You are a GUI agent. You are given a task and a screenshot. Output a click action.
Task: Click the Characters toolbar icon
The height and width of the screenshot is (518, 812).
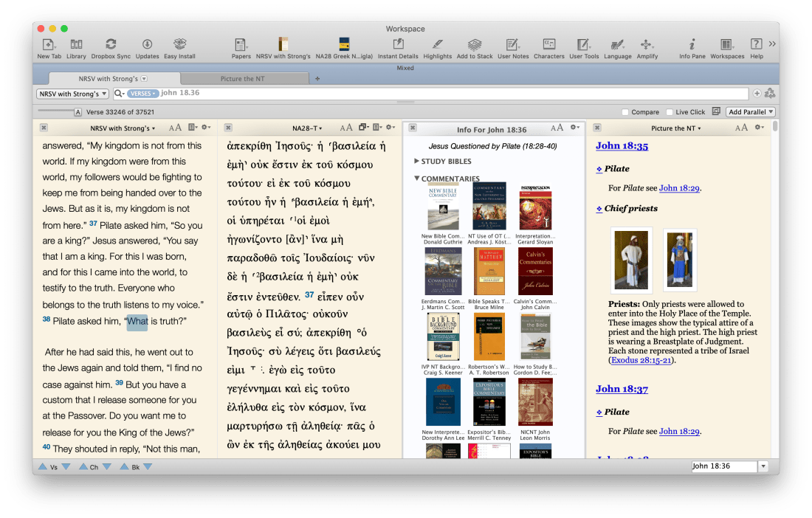point(549,44)
